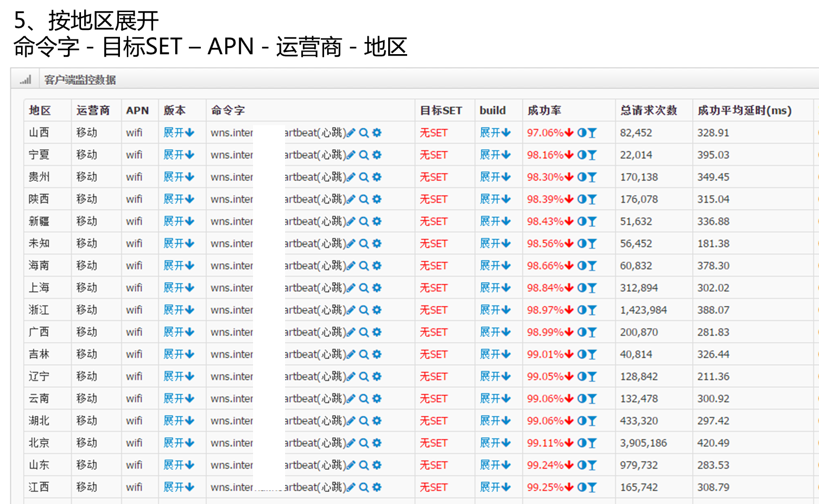Click the half-circle contrast icon in the 新疆 row
The image size is (819, 504).
tap(582, 221)
